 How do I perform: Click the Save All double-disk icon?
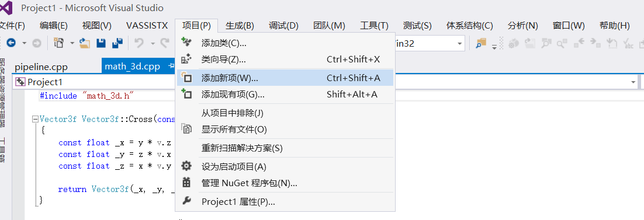(x=118, y=43)
